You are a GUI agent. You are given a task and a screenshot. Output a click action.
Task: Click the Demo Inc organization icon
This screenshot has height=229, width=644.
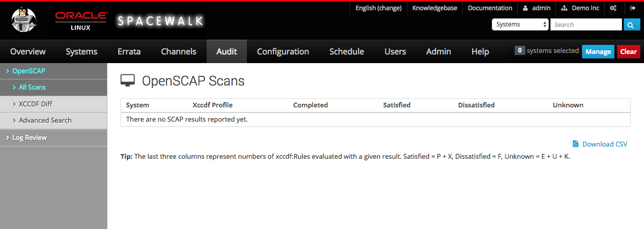point(564,8)
